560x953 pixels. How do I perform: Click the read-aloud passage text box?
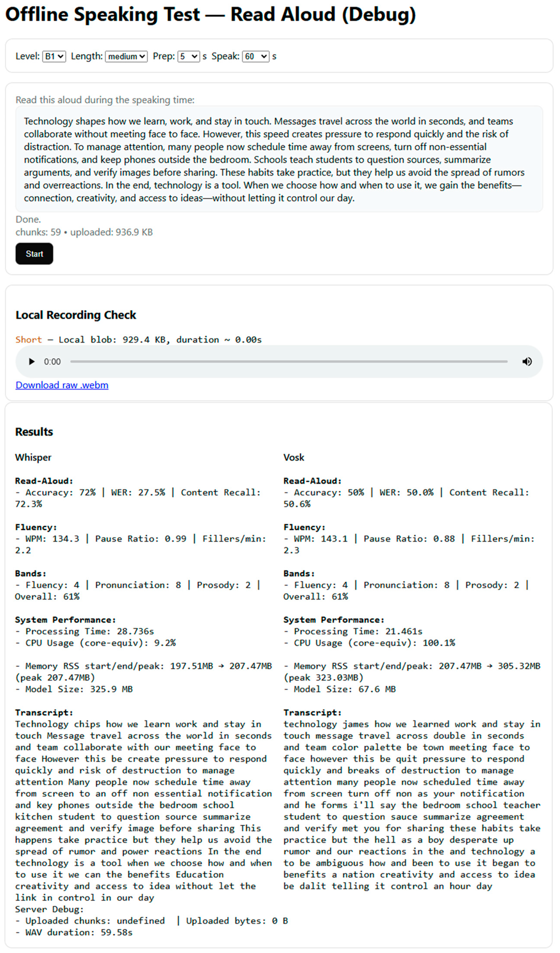[x=279, y=159]
